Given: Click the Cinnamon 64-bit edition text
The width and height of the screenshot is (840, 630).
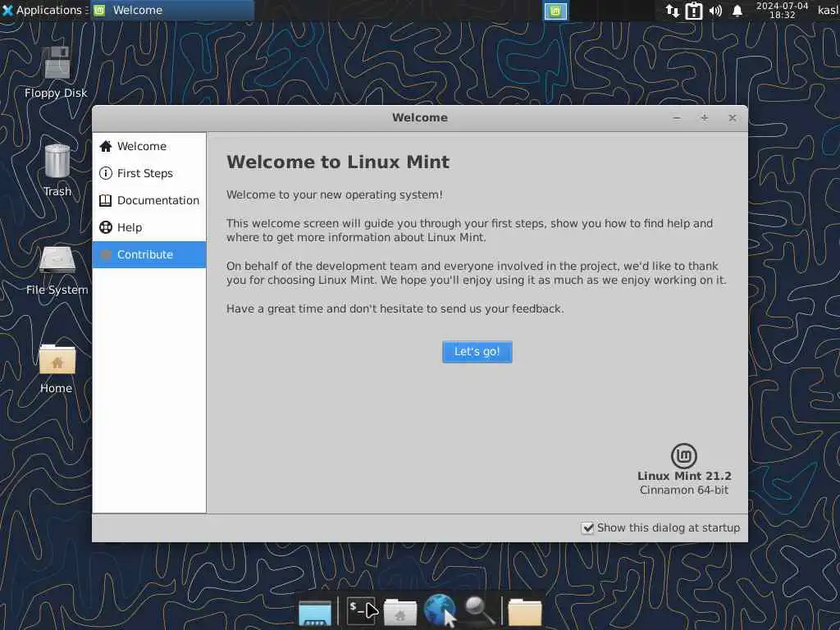Looking at the screenshot, I should click(x=684, y=491).
